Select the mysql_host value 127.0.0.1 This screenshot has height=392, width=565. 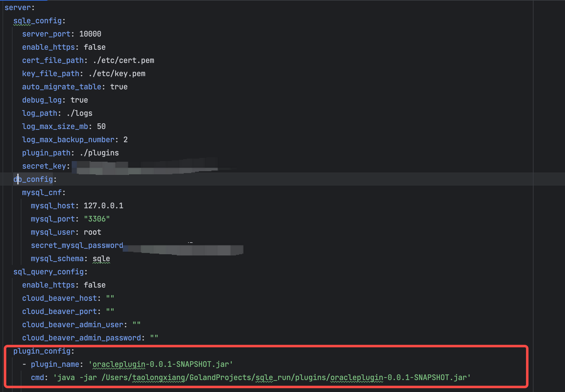103,205
